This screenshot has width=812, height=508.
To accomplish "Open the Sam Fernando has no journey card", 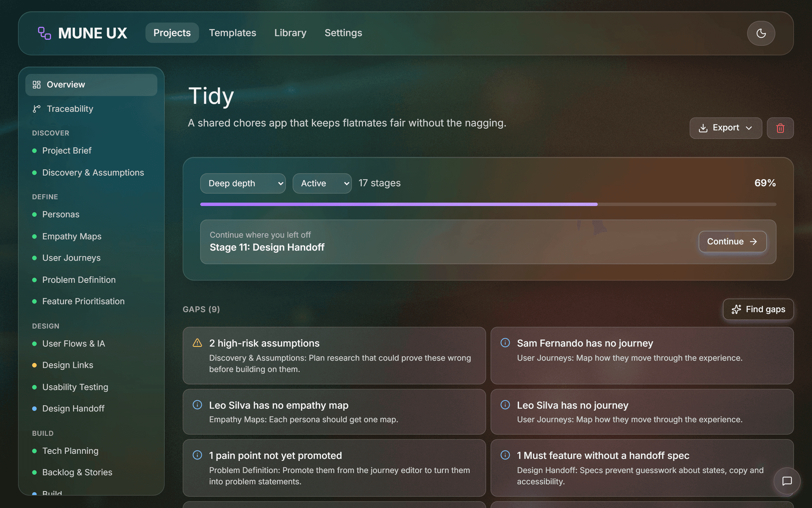I will (x=642, y=356).
